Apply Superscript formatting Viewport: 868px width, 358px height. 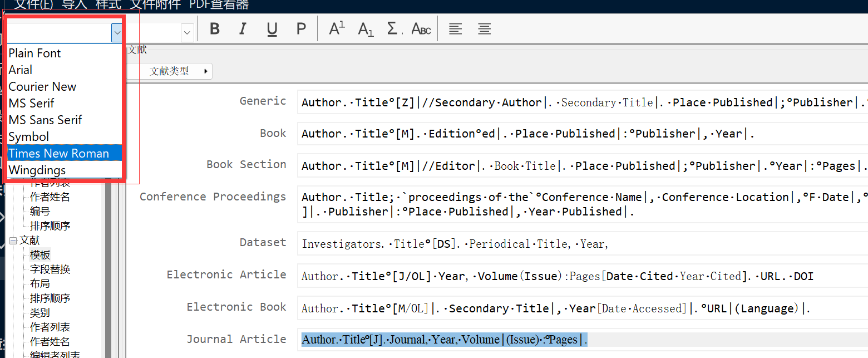coord(337,29)
